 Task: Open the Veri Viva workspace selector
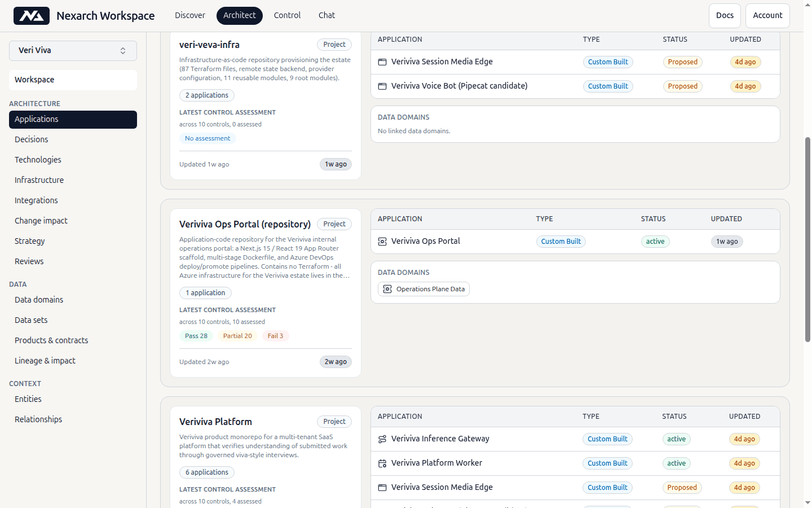coord(73,51)
